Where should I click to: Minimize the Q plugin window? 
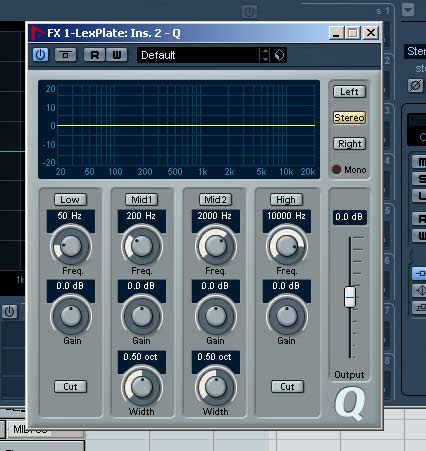[336, 33]
